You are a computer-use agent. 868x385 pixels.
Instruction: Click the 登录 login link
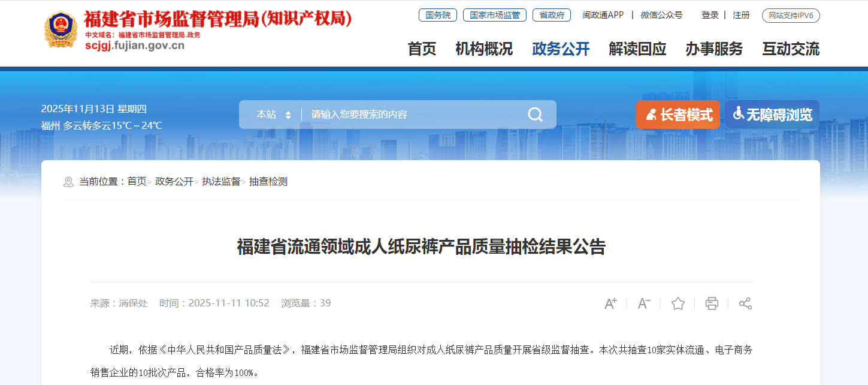pos(710,15)
